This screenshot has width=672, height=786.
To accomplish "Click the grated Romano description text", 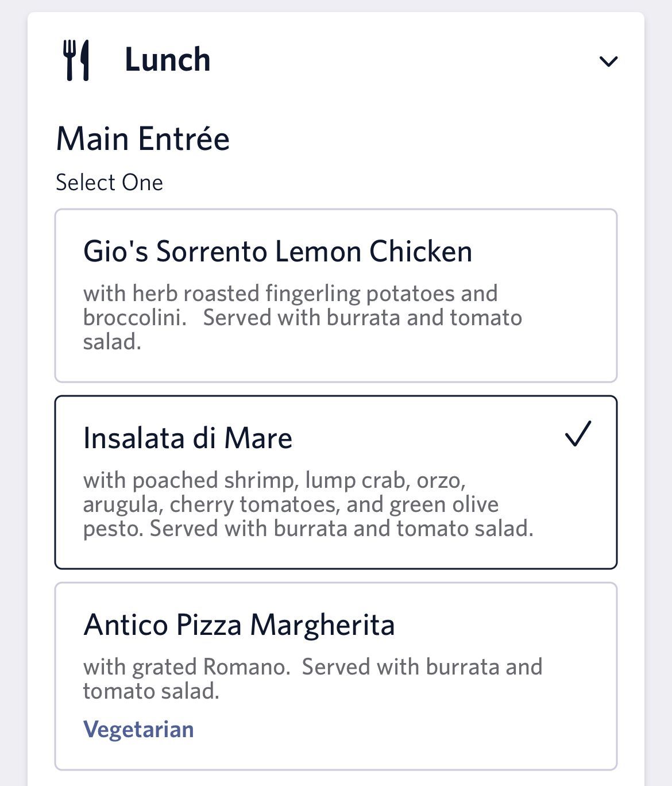I will point(313,679).
